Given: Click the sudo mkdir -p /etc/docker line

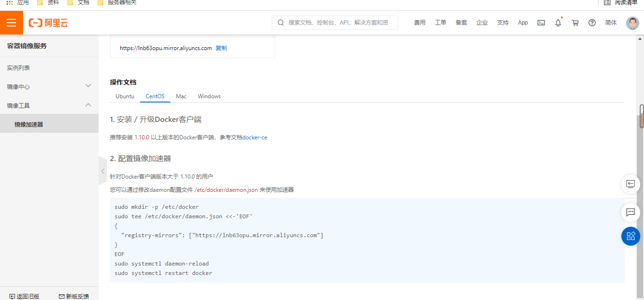Looking at the screenshot, I should (157, 207).
